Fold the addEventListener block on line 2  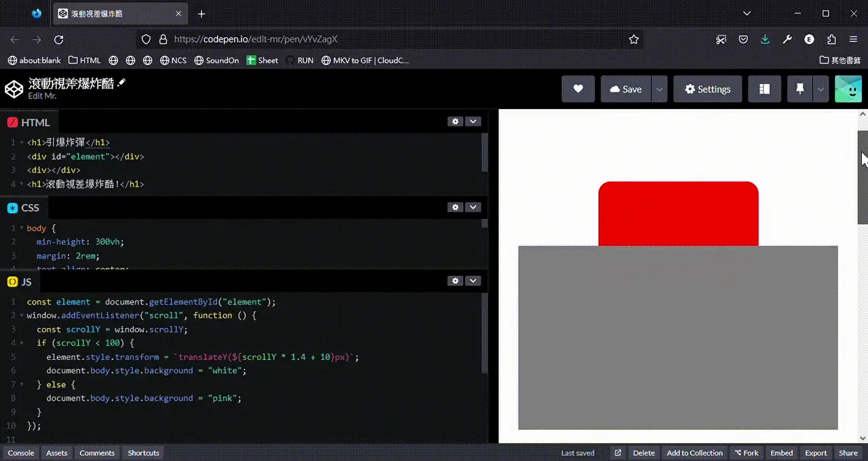tap(21, 315)
